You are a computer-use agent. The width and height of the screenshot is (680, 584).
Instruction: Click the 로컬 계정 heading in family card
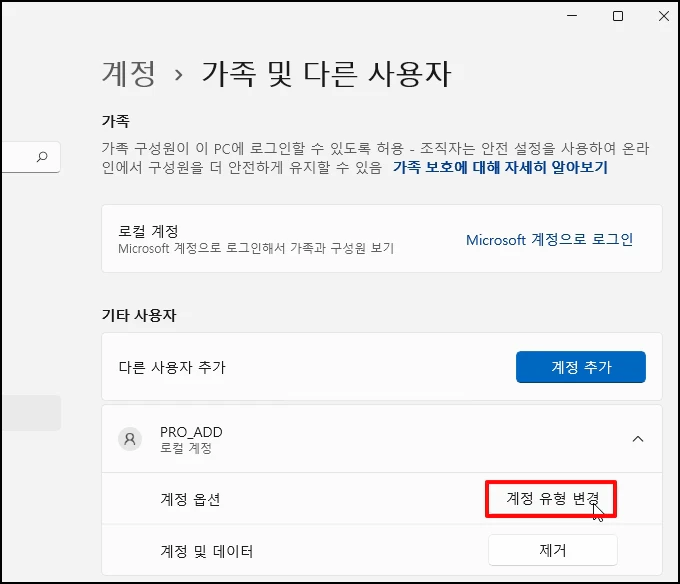(148, 231)
